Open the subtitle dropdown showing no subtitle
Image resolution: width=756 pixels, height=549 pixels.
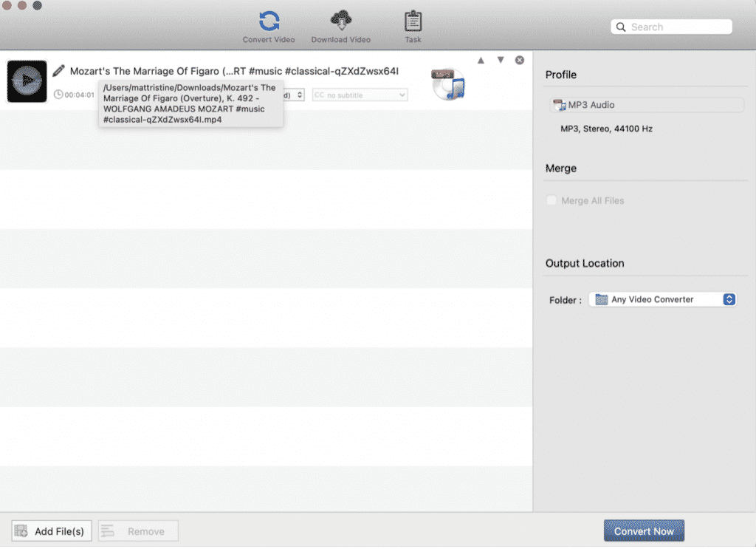tap(360, 95)
